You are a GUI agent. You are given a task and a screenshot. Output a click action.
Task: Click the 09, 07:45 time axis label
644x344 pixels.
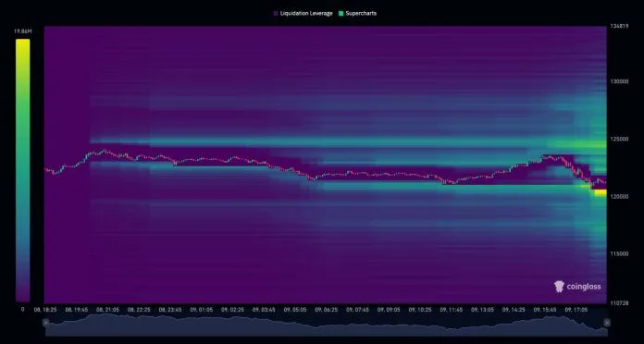pyautogui.click(x=357, y=310)
